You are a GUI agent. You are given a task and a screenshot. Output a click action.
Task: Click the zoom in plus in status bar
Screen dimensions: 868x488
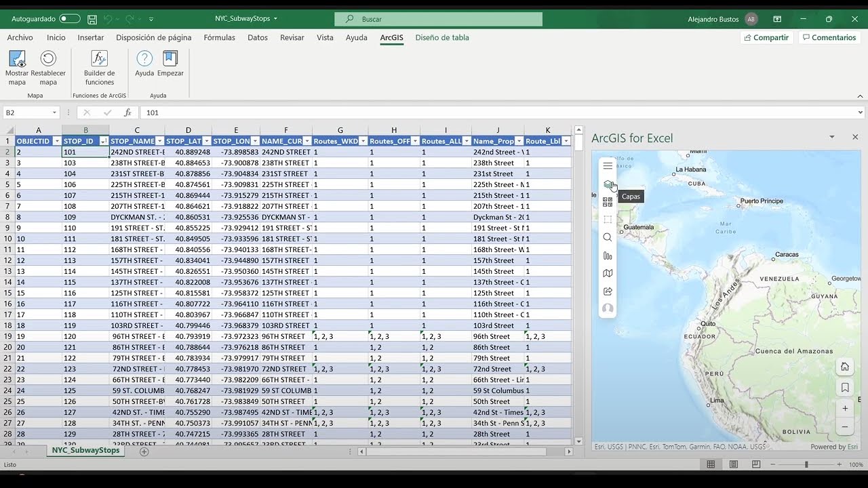841,464
